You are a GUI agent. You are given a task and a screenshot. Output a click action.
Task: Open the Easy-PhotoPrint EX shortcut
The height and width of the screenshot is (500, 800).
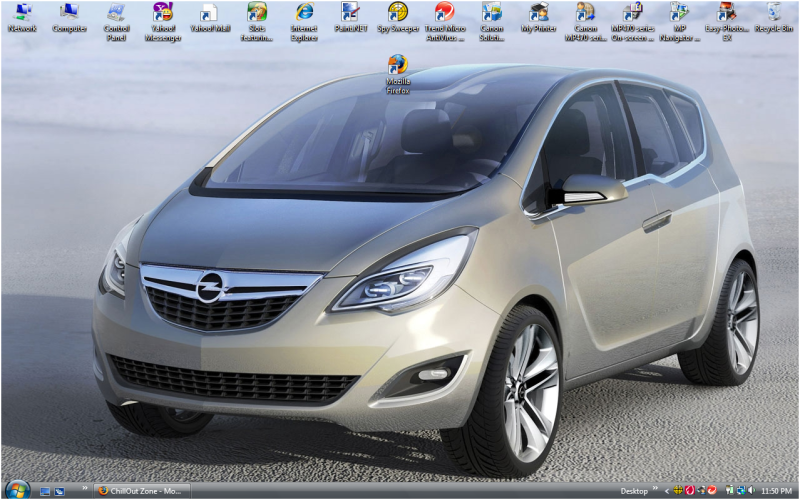point(727,14)
